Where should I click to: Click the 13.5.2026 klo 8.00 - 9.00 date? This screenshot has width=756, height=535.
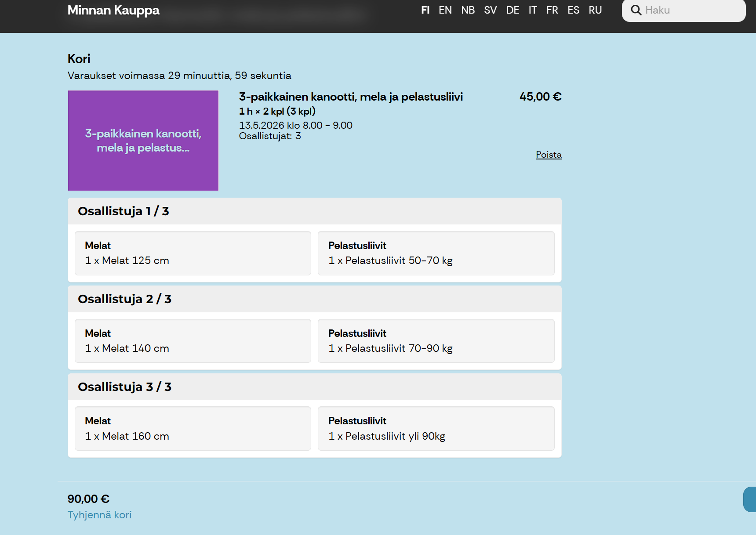click(x=296, y=125)
